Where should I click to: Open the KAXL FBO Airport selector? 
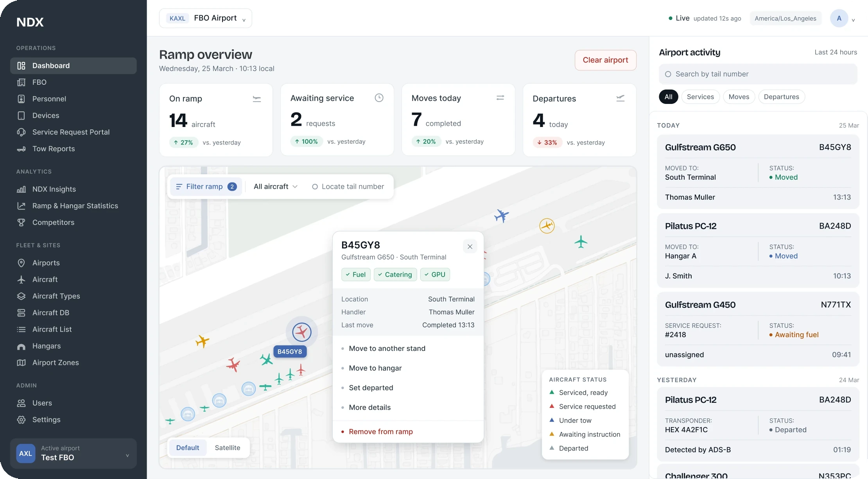(x=206, y=18)
